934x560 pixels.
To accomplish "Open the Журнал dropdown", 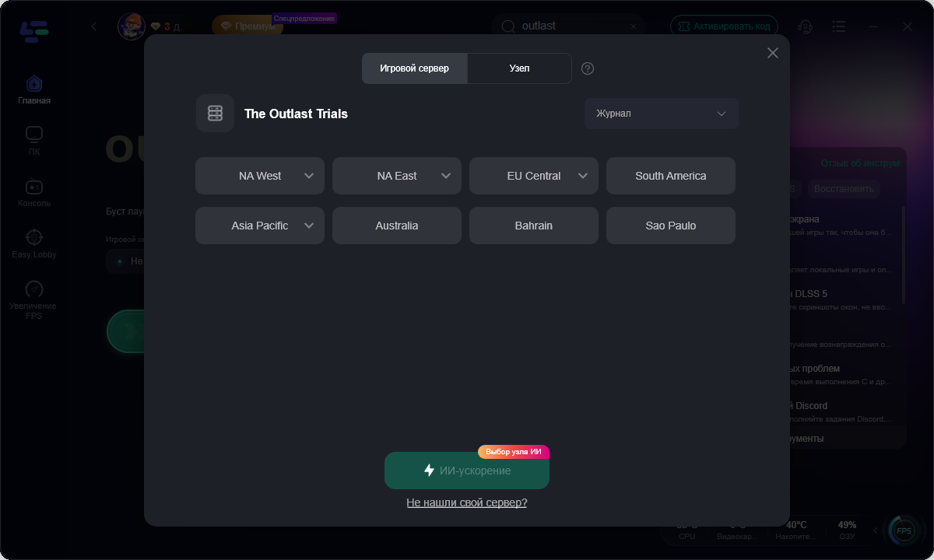I will click(662, 114).
